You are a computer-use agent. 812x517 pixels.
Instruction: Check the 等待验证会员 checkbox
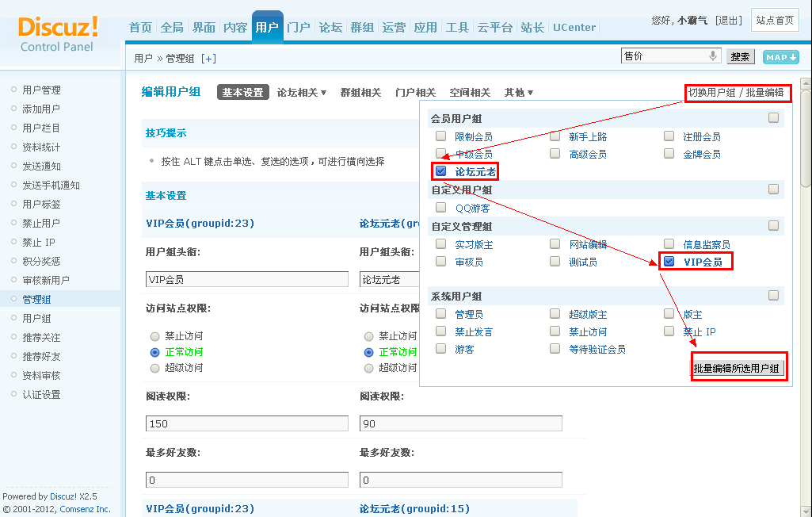(555, 348)
